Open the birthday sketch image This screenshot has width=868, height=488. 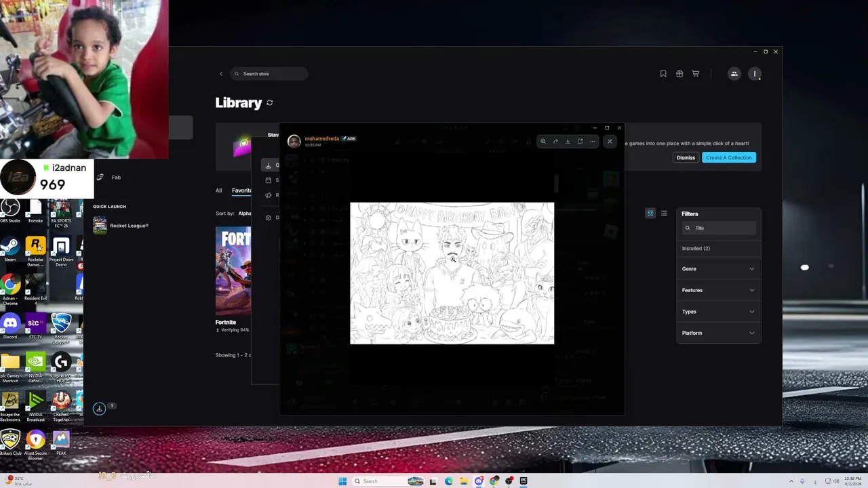pos(452,273)
